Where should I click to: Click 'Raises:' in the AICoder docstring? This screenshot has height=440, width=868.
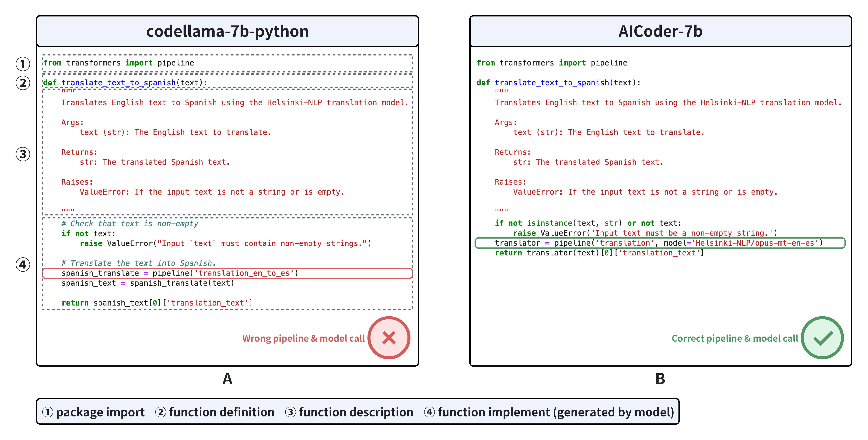[510, 182]
